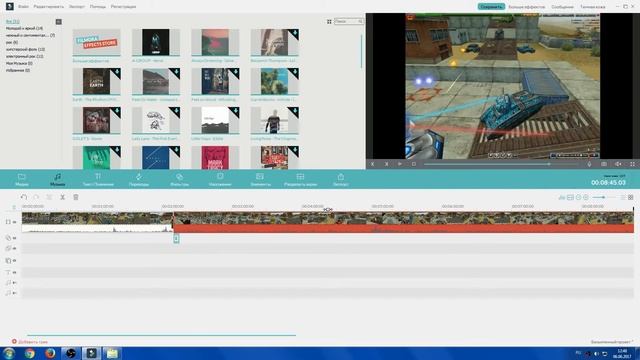Open the Экспорт menu
The image size is (640, 360).
[x=77, y=7]
